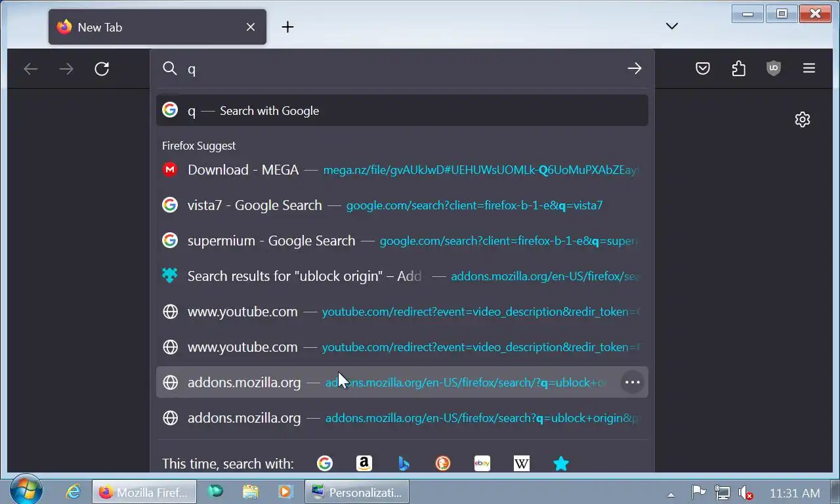Select 'q — Search with Google' suggestion
The width and height of the screenshot is (840, 504).
click(x=402, y=110)
